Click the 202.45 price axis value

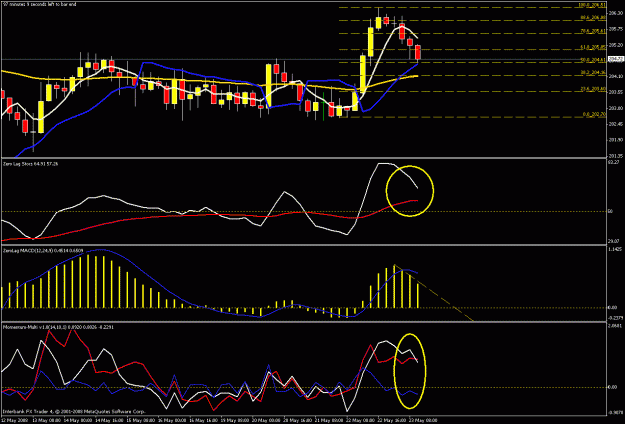615,124
